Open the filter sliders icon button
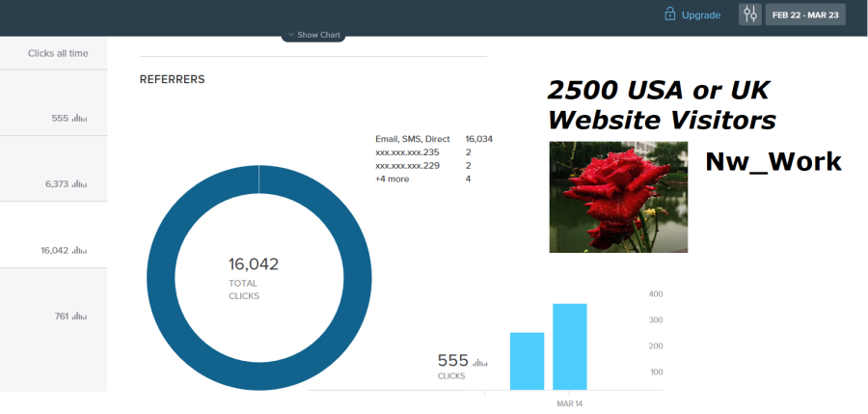This screenshot has width=868, height=414. point(750,14)
